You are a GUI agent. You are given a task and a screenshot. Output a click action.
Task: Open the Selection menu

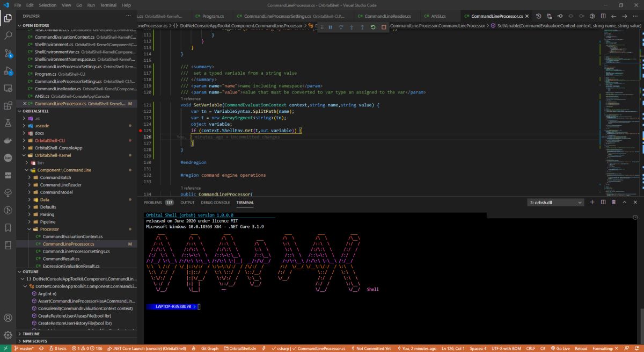click(x=48, y=5)
